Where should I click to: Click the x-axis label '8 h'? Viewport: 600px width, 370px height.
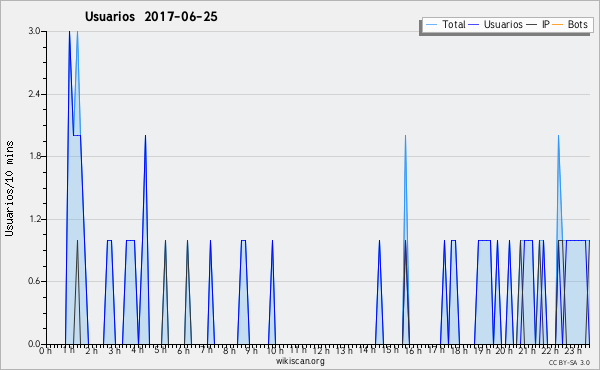click(x=229, y=351)
